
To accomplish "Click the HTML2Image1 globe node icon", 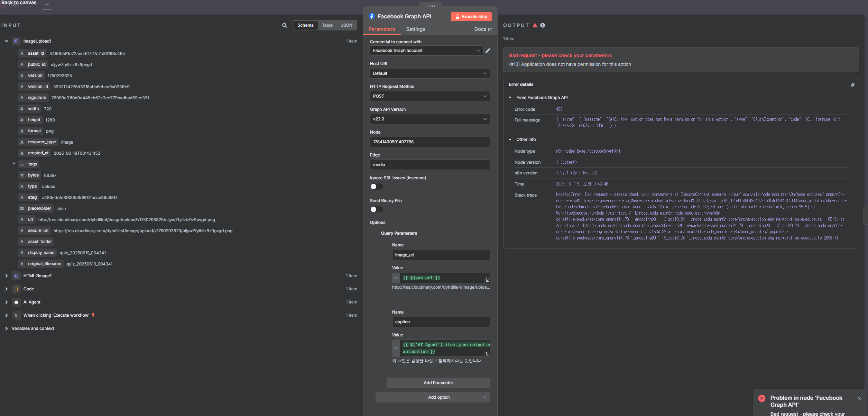I will pos(16,276).
